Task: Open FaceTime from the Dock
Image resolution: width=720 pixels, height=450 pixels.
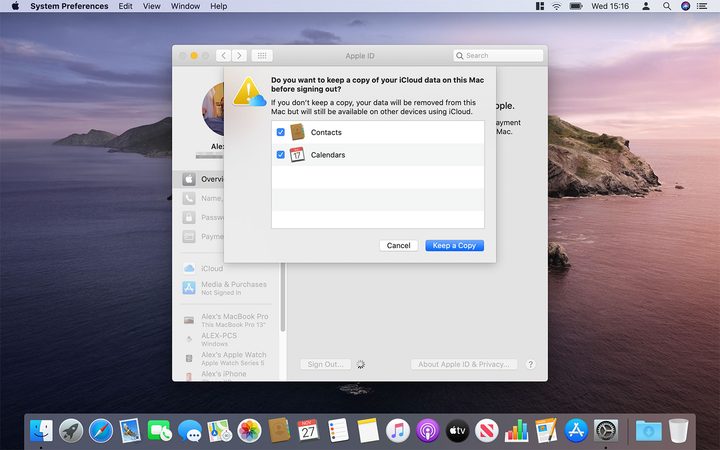Action: coord(159,431)
